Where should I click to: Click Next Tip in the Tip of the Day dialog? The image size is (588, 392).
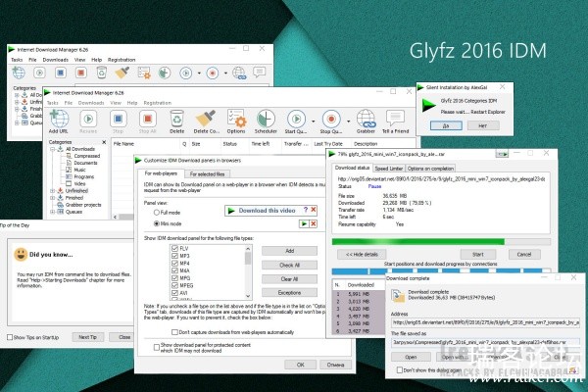point(88,337)
